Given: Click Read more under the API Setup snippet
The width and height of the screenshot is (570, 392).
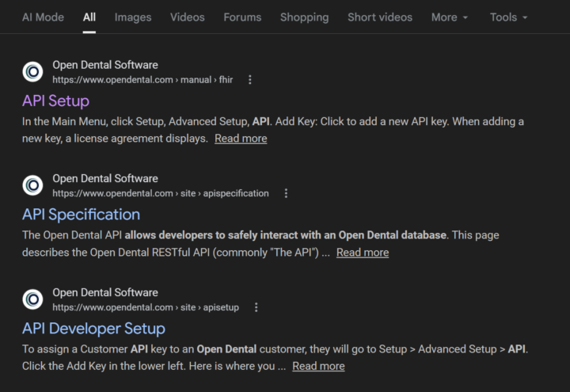Looking at the screenshot, I should pos(241,139).
